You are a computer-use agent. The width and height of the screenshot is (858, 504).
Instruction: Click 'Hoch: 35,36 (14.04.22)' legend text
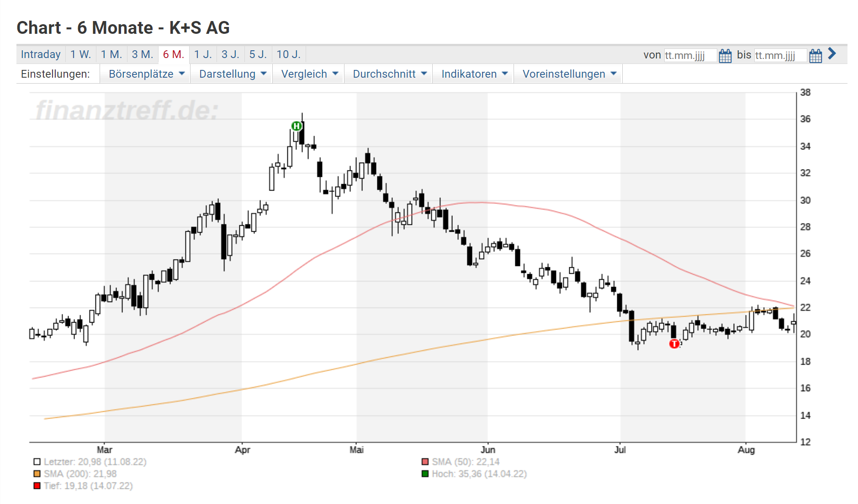(479, 474)
